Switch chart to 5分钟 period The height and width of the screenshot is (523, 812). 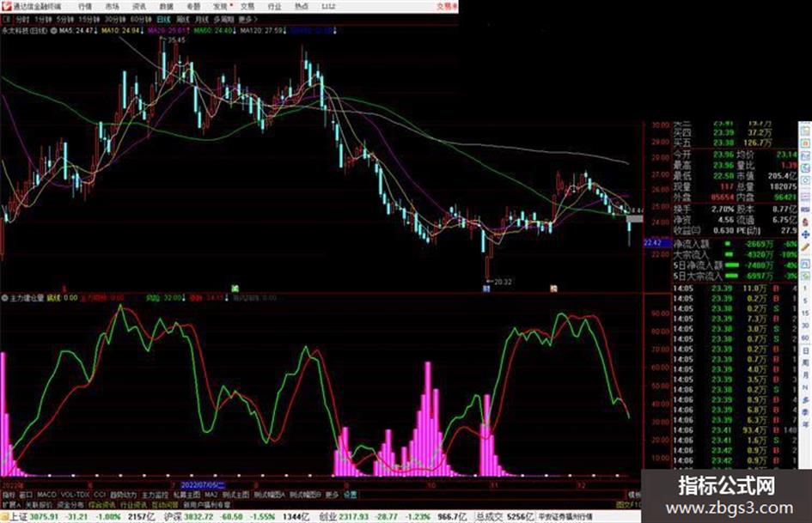tap(64, 20)
